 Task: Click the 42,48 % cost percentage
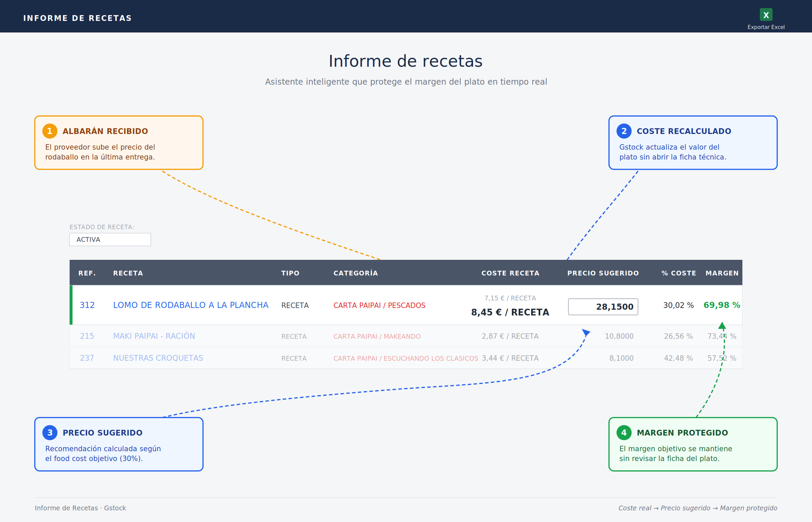coord(678,358)
